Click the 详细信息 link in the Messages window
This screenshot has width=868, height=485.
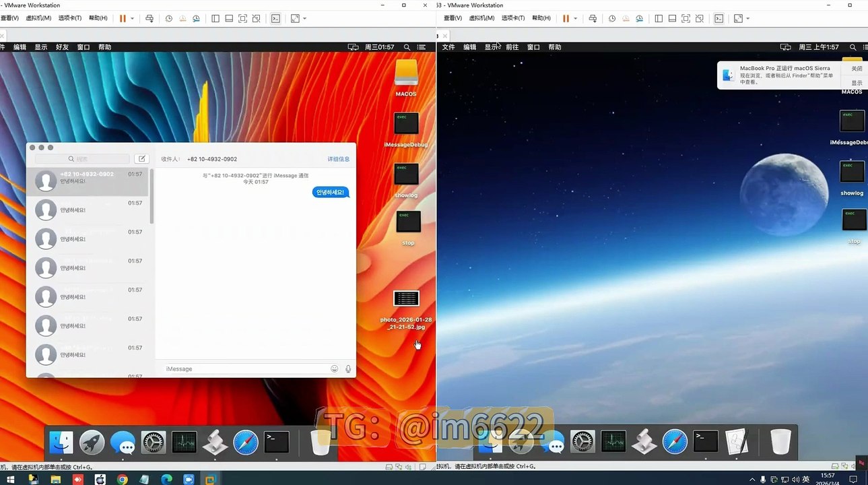pyautogui.click(x=339, y=159)
